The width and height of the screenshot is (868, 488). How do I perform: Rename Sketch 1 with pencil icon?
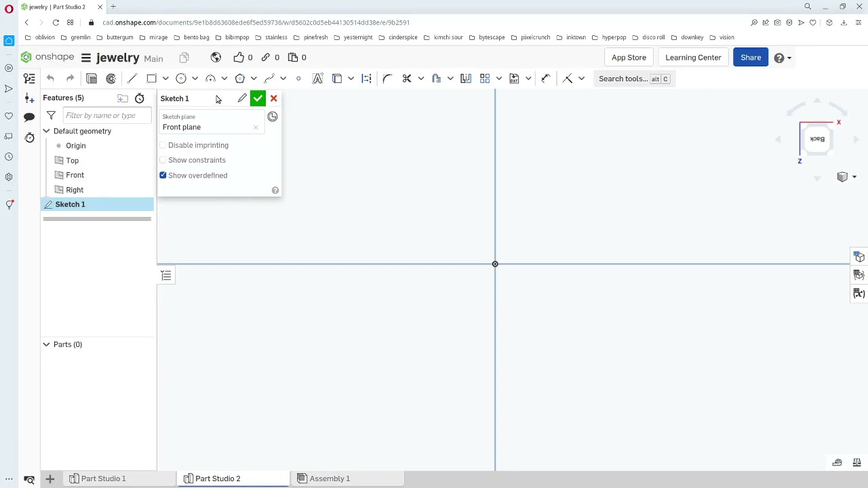[242, 98]
